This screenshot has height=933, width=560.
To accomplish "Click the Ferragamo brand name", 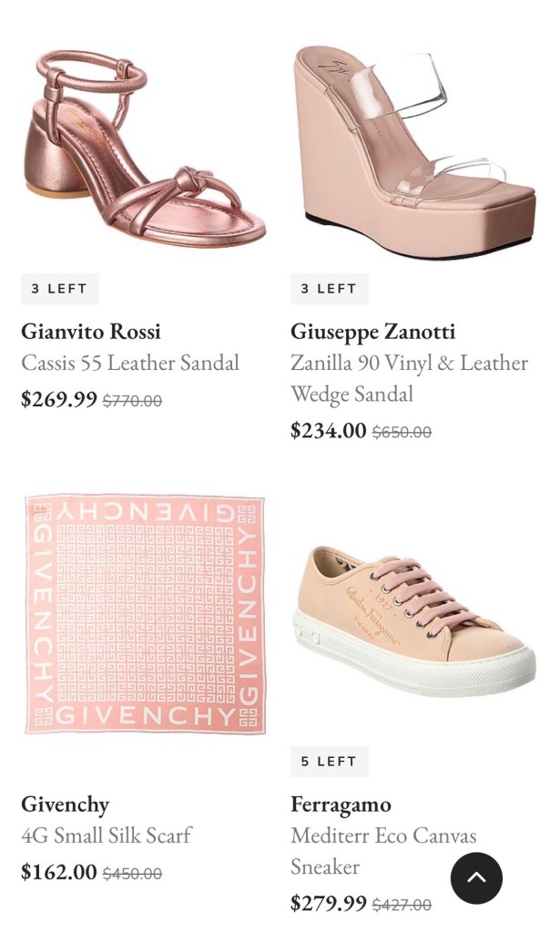I will (x=341, y=805).
